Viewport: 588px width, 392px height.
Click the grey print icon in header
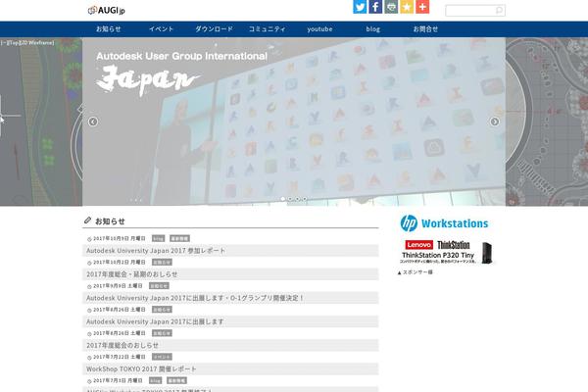391,7
